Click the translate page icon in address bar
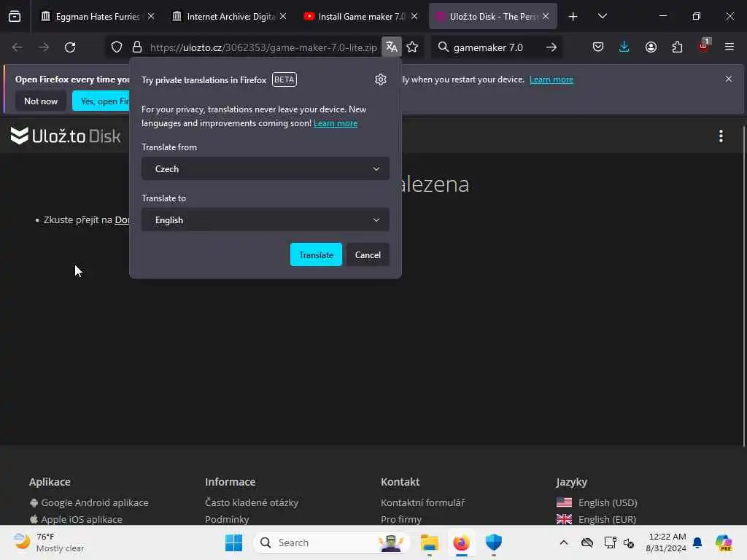The width and height of the screenshot is (747, 560). pyautogui.click(x=392, y=47)
